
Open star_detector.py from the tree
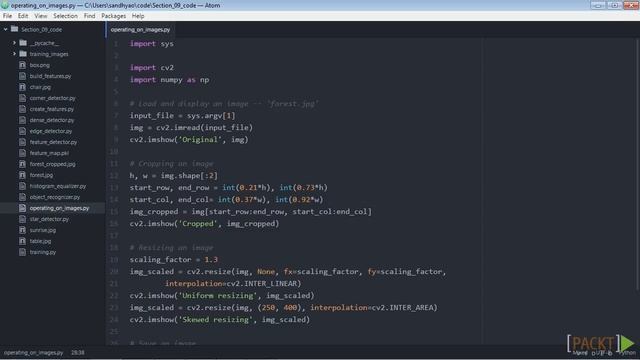[x=49, y=220]
